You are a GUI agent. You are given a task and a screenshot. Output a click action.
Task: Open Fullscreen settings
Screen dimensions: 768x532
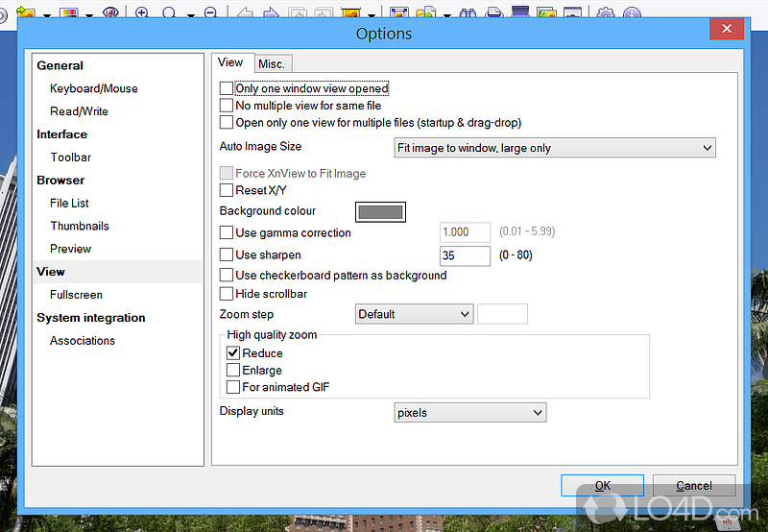click(76, 295)
